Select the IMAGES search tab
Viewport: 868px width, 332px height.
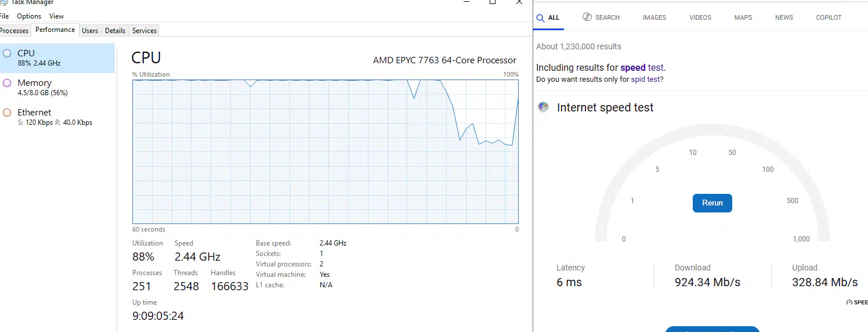point(654,17)
